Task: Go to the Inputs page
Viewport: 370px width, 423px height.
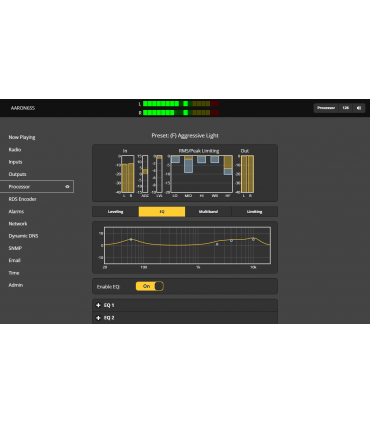Action: [15, 162]
